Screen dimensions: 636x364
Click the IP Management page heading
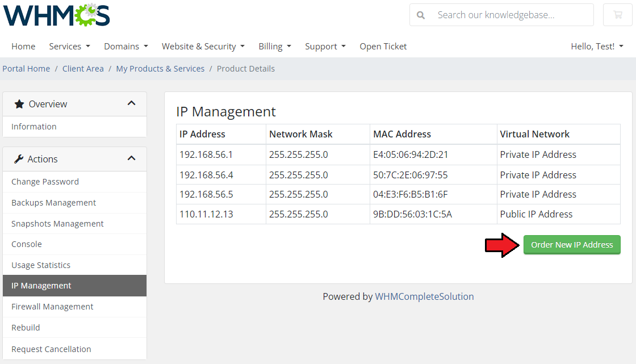point(226,112)
